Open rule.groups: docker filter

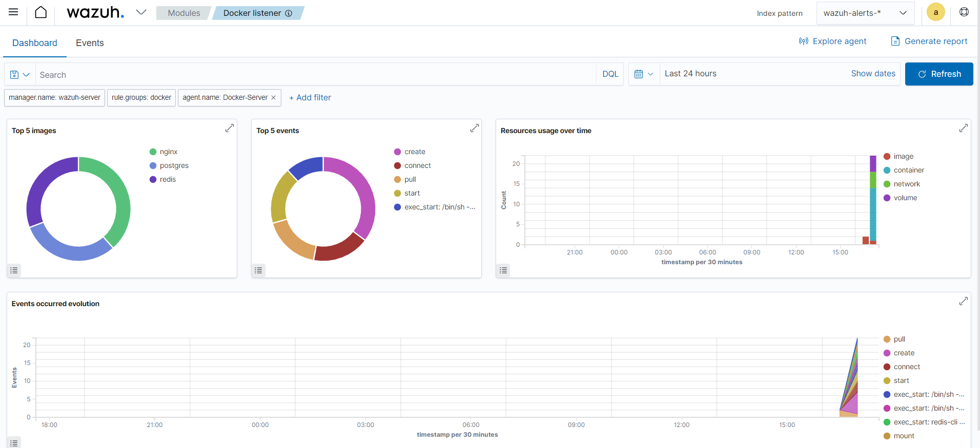tap(141, 98)
